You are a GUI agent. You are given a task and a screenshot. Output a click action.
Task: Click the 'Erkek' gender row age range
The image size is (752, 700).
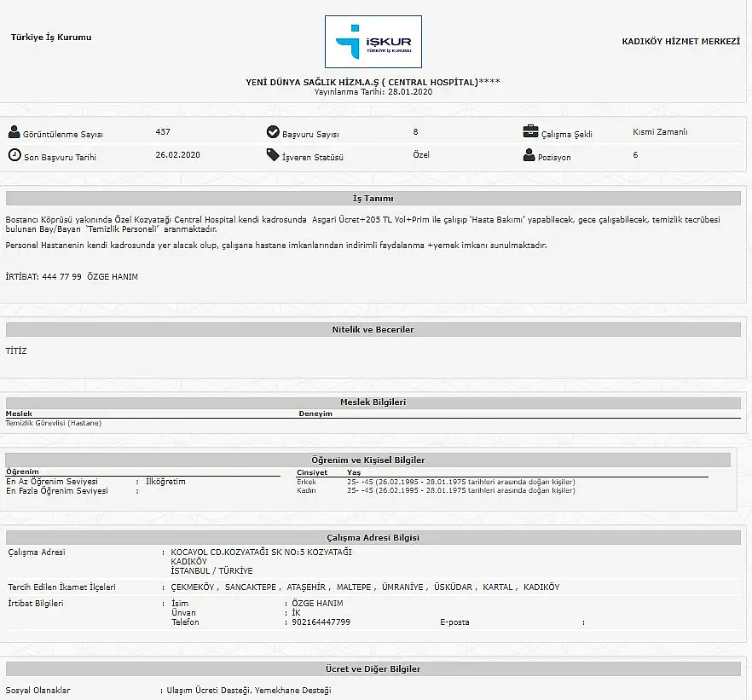461,482
